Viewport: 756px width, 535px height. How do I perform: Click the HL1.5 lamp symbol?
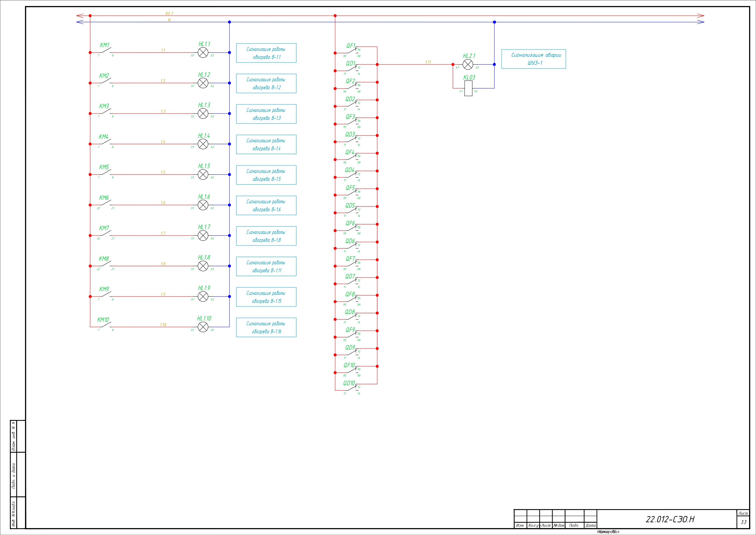click(203, 175)
